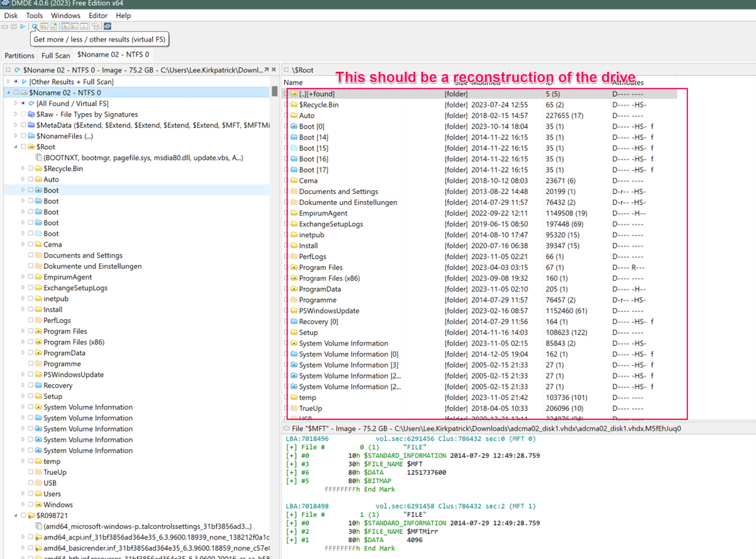Screen dimensions: 756x559
Task: Toggle the $MetaData checkbox in tree
Action: click(23, 125)
